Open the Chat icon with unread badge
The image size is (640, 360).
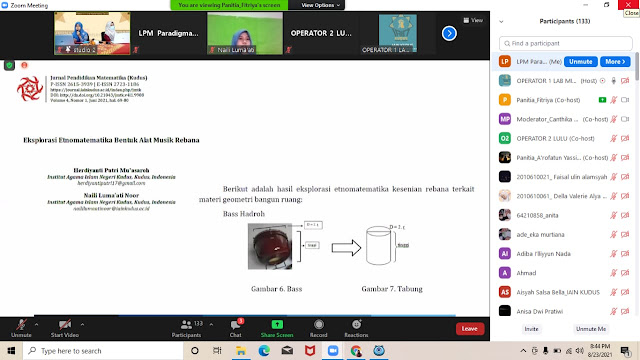click(236, 325)
